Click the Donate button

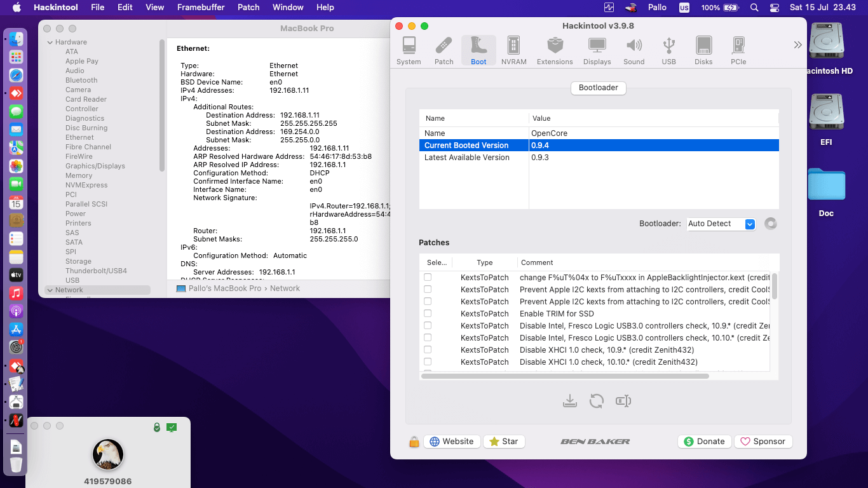point(704,442)
